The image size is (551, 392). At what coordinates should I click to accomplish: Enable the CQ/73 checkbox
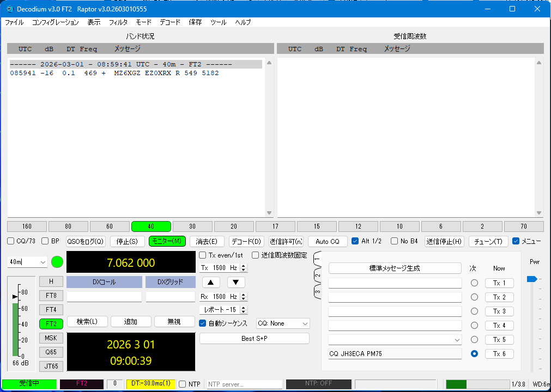[x=11, y=241]
